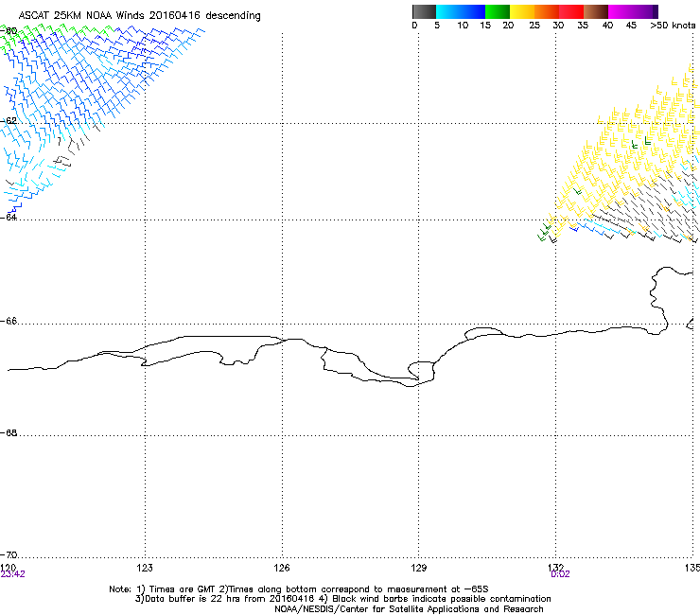Click the '45' legend scale label
Screen dimensions: 700x615
click(x=631, y=25)
